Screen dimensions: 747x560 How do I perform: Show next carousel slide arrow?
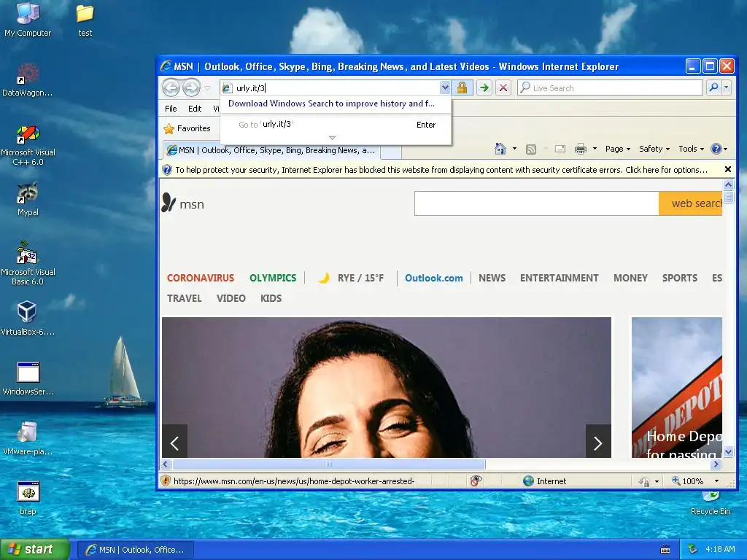pos(598,443)
